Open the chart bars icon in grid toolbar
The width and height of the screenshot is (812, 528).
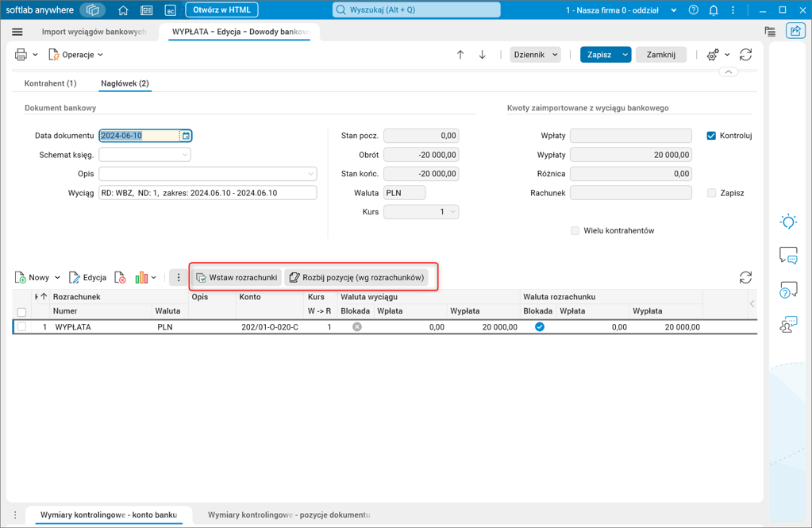[x=141, y=278]
